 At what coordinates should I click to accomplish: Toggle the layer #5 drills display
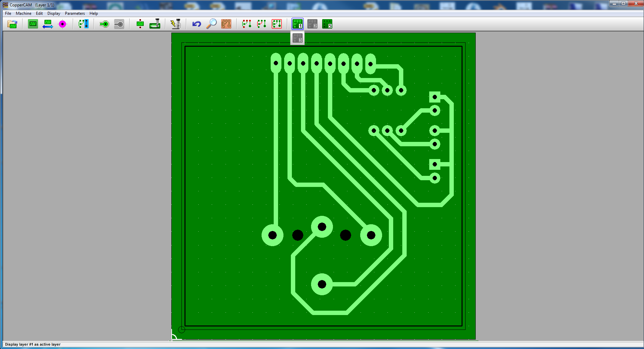point(327,24)
